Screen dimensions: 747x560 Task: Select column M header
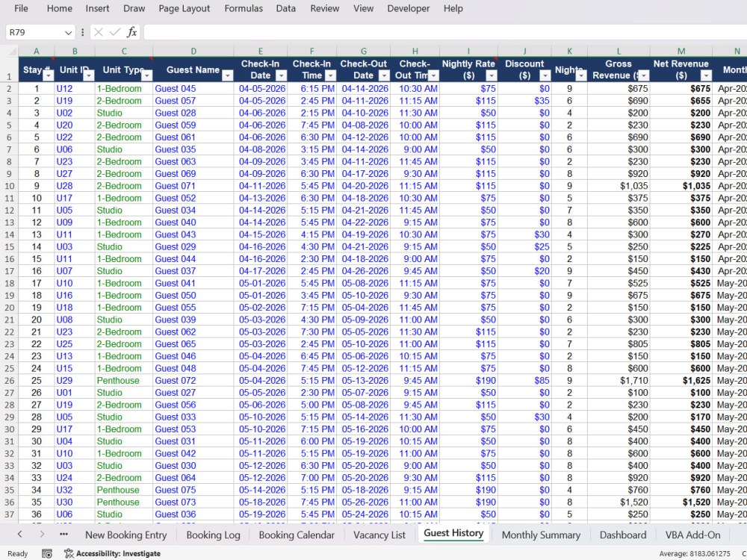681,51
